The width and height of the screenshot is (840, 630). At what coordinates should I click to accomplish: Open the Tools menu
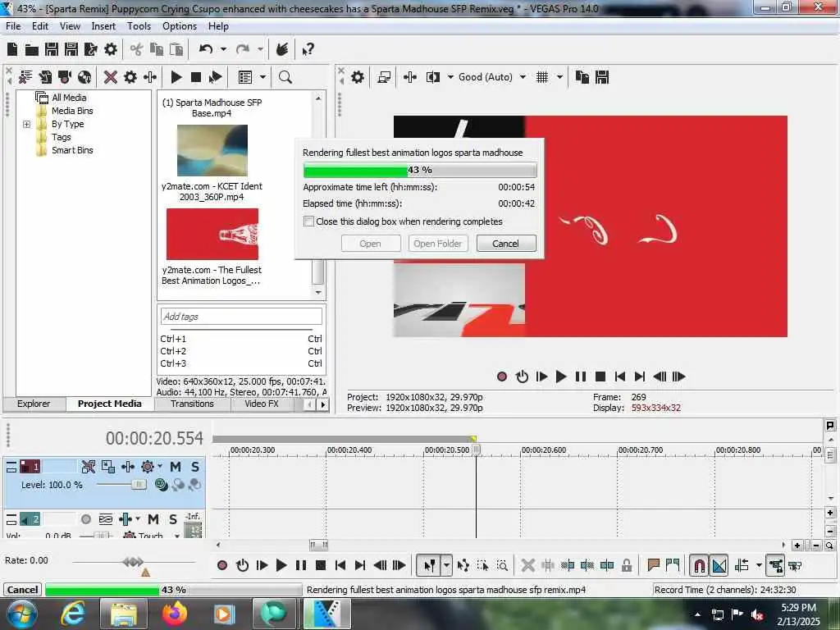139,25
